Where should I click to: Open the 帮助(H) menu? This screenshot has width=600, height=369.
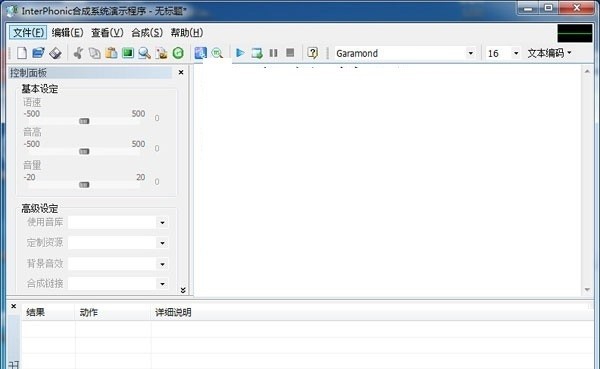187,33
